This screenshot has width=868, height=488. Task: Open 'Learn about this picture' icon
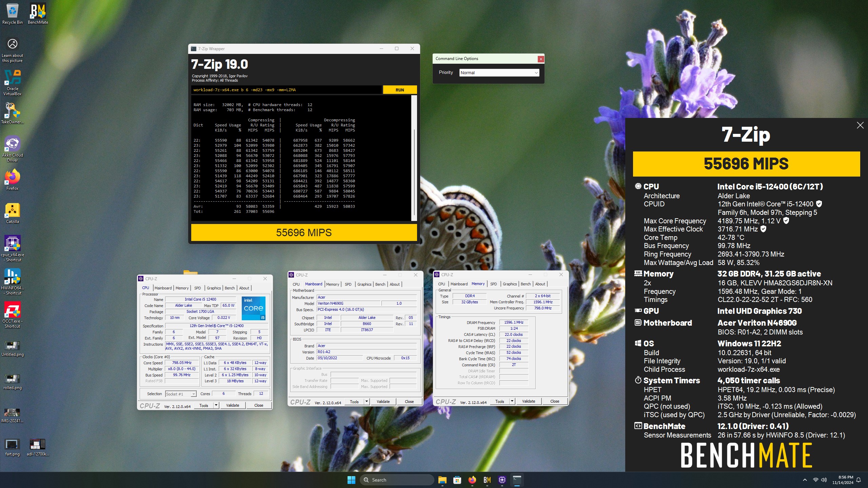pyautogui.click(x=12, y=50)
